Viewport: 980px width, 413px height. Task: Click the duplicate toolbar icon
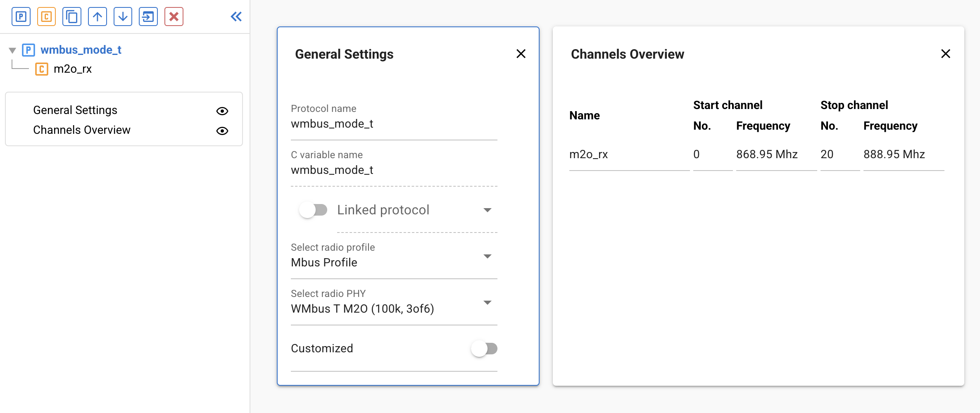(x=72, y=17)
